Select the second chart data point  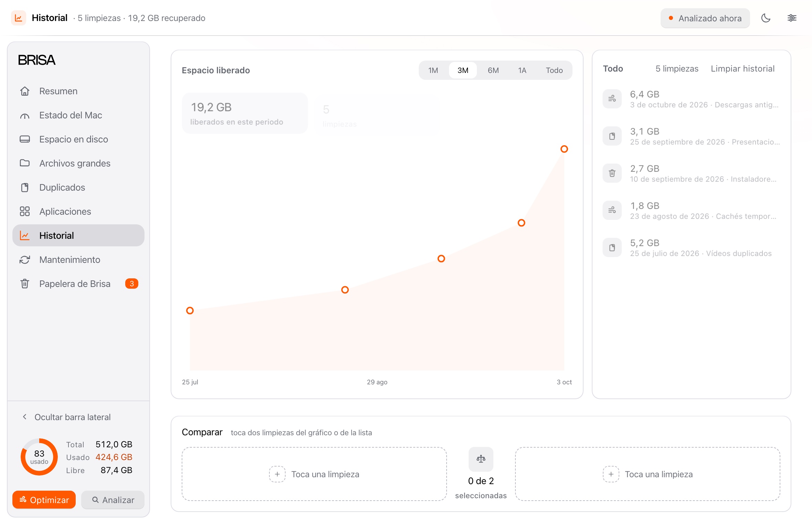[x=345, y=290]
